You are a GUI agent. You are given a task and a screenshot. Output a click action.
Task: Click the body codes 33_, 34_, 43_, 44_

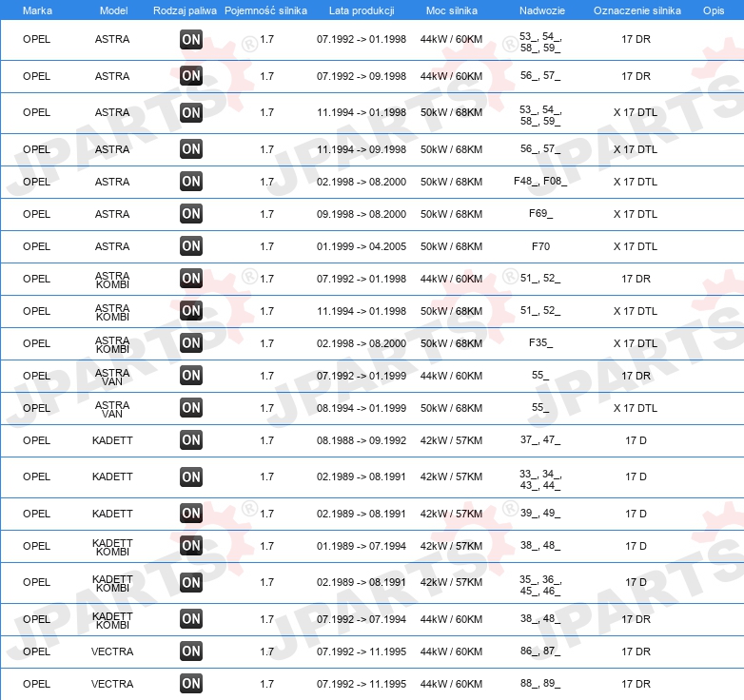click(x=540, y=479)
